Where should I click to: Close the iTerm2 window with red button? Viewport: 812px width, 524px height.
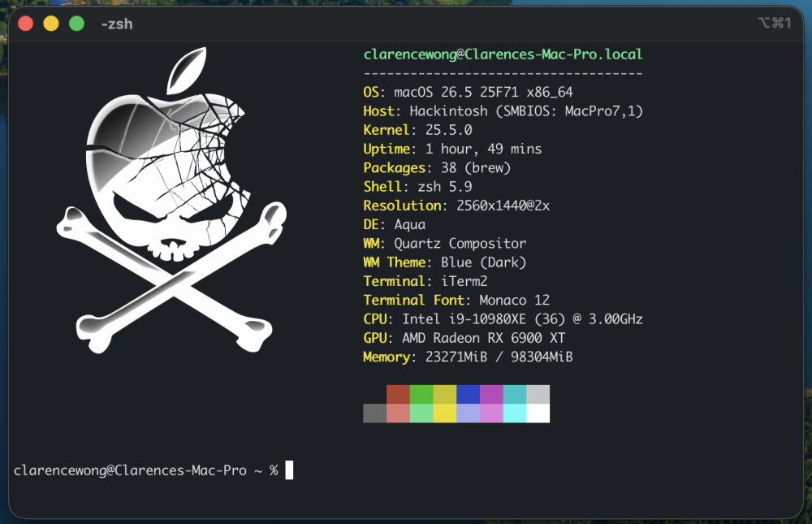[25, 24]
